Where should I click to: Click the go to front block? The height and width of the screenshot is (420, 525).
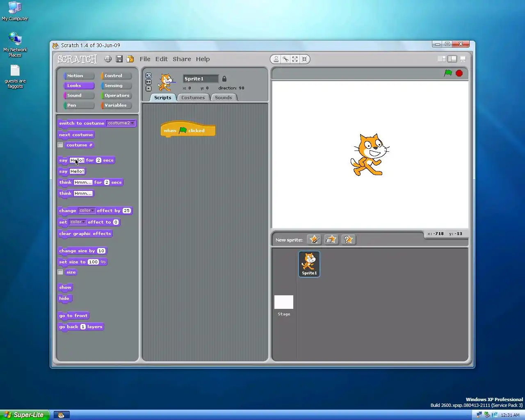point(74,316)
